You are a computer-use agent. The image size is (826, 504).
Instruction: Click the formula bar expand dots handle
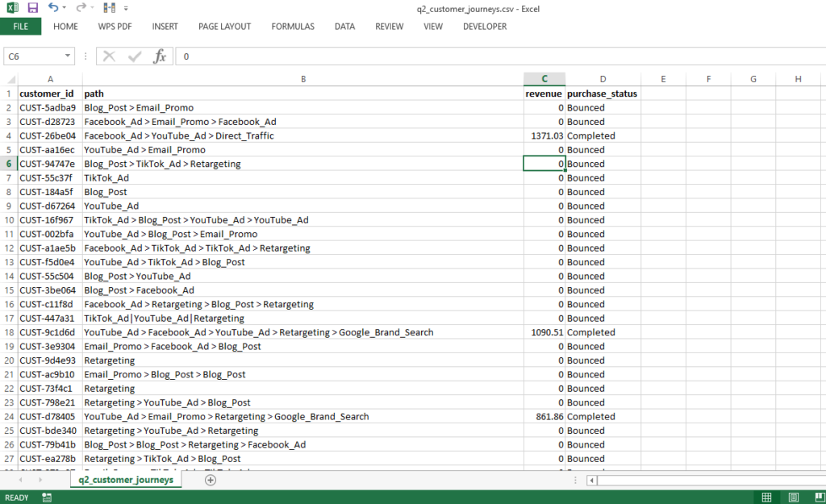click(x=86, y=56)
